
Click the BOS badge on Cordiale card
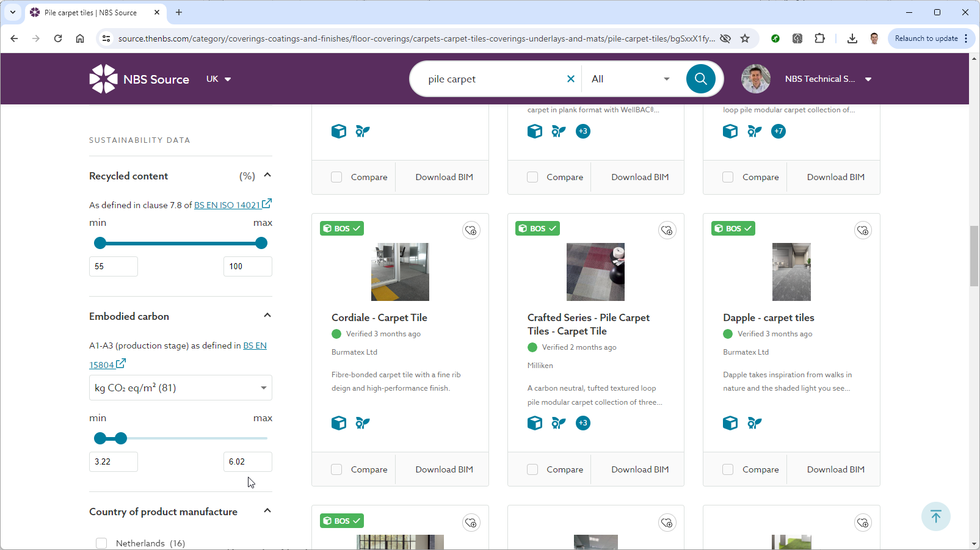click(342, 228)
